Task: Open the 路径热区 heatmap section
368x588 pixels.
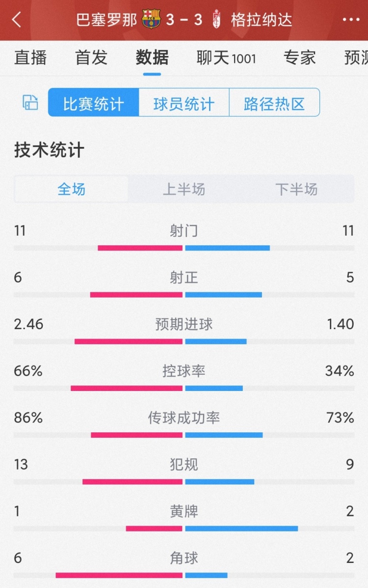Action: click(274, 102)
